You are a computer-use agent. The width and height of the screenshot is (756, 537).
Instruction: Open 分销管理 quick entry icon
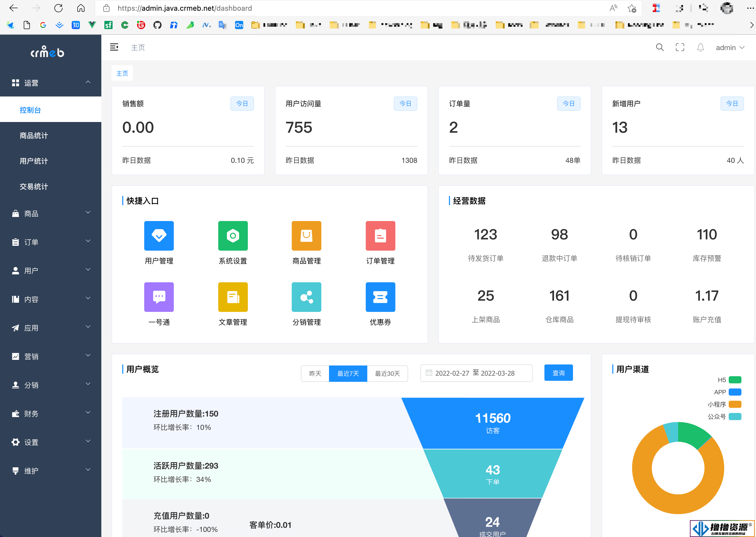306,297
